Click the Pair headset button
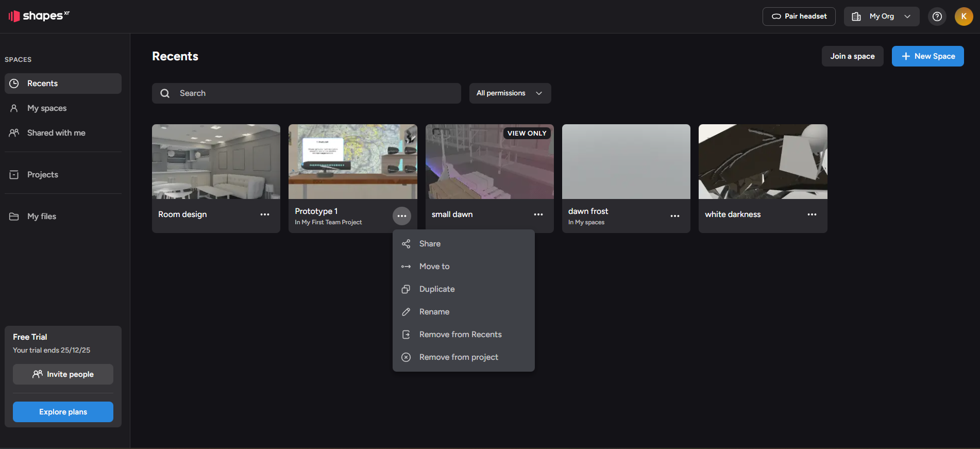Screen dimensions: 980x449 click(x=799, y=16)
